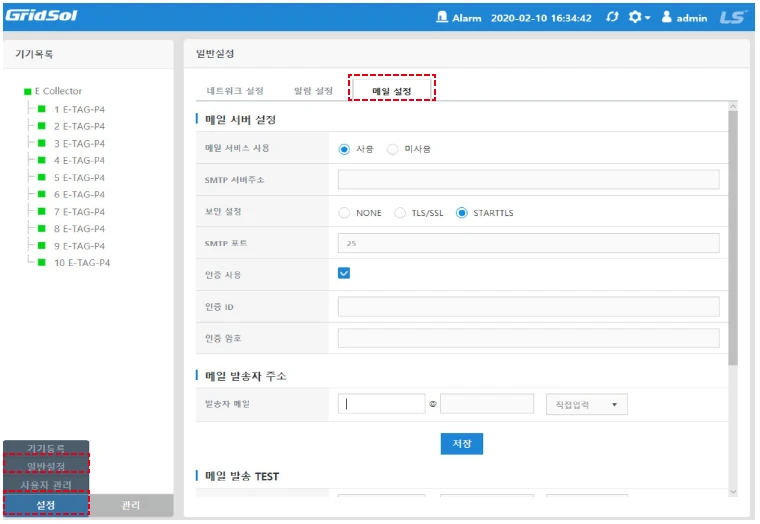The image size is (760, 524).
Task: Click green icon beside 4 E-TAG-P4
Action: 42,160
